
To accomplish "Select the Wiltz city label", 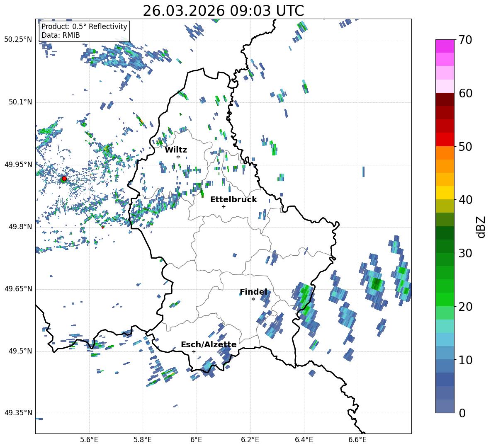I will (176, 150).
